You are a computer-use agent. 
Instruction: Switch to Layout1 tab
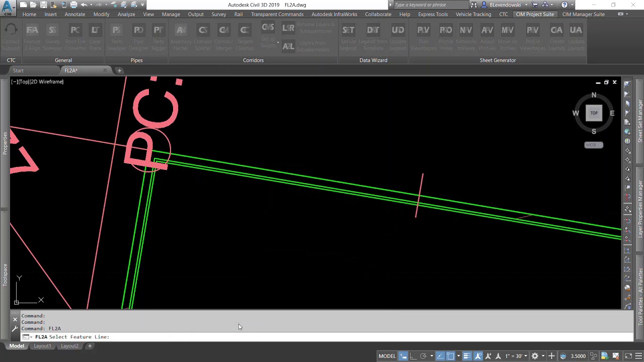point(42,346)
